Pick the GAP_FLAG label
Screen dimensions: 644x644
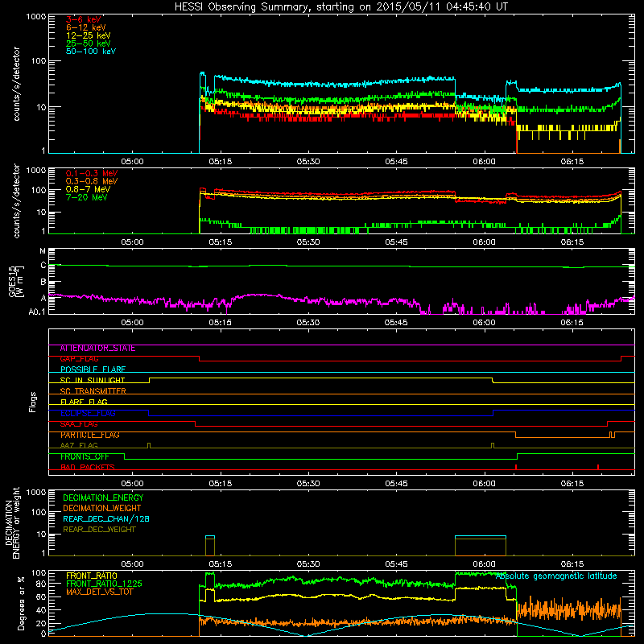pos(79,359)
